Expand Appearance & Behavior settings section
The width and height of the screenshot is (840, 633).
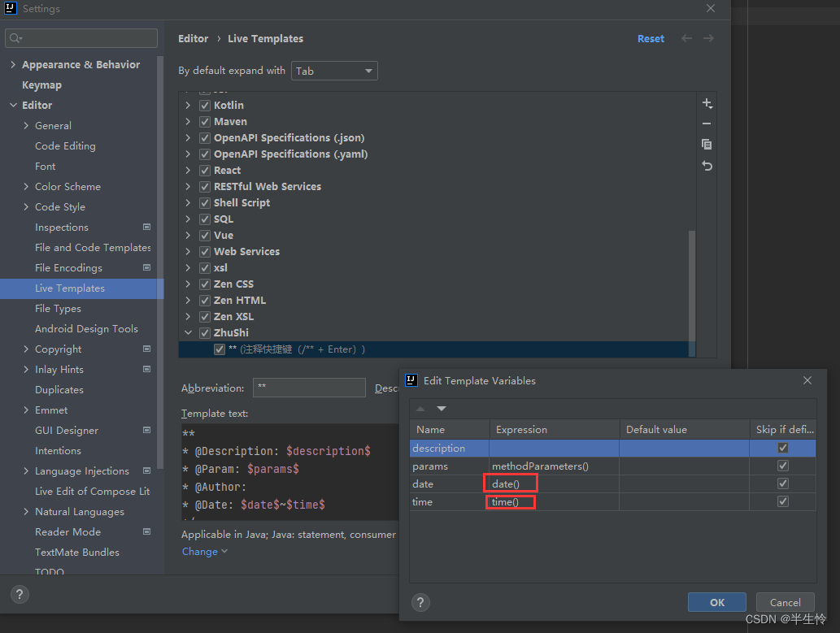click(x=13, y=64)
